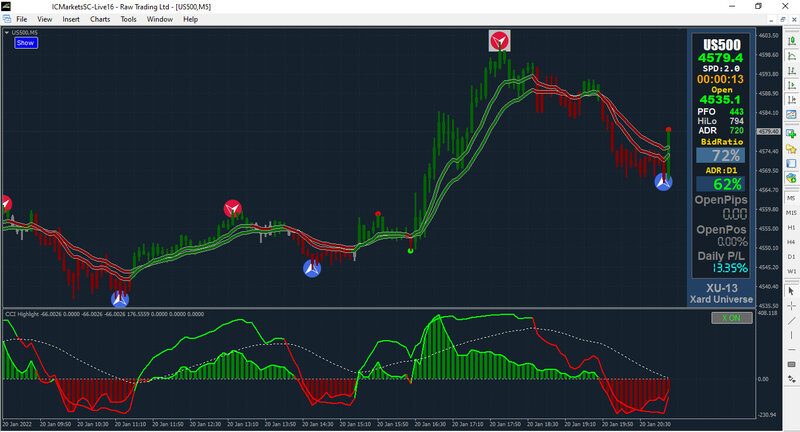Select the crosshair tool
This screenshot has width=800, height=432.
[791, 306]
